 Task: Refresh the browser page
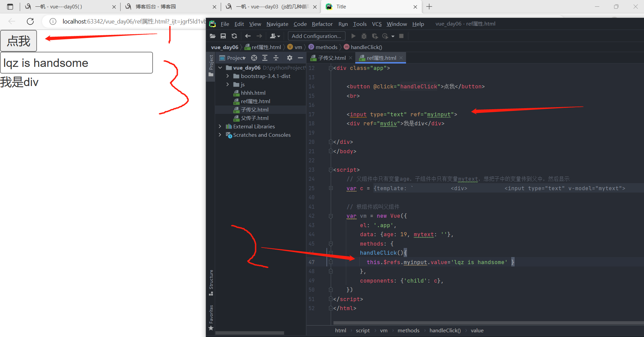tap(30, 22)
